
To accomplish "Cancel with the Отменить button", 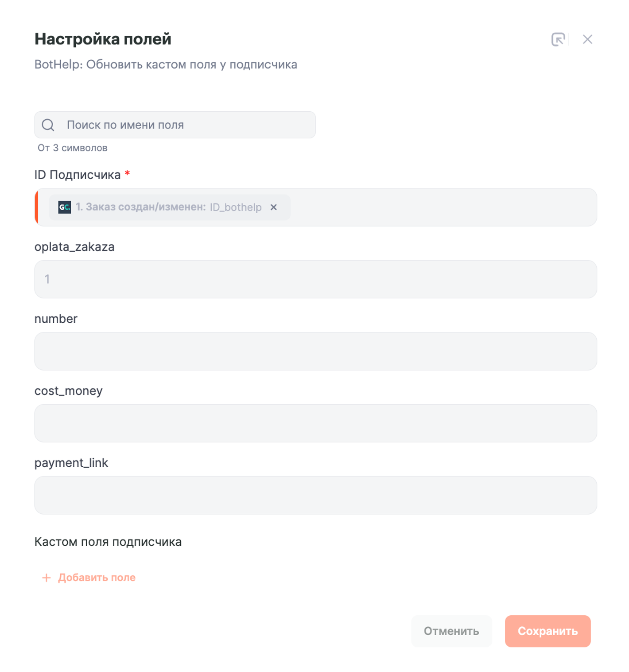I will coord(451,631).
